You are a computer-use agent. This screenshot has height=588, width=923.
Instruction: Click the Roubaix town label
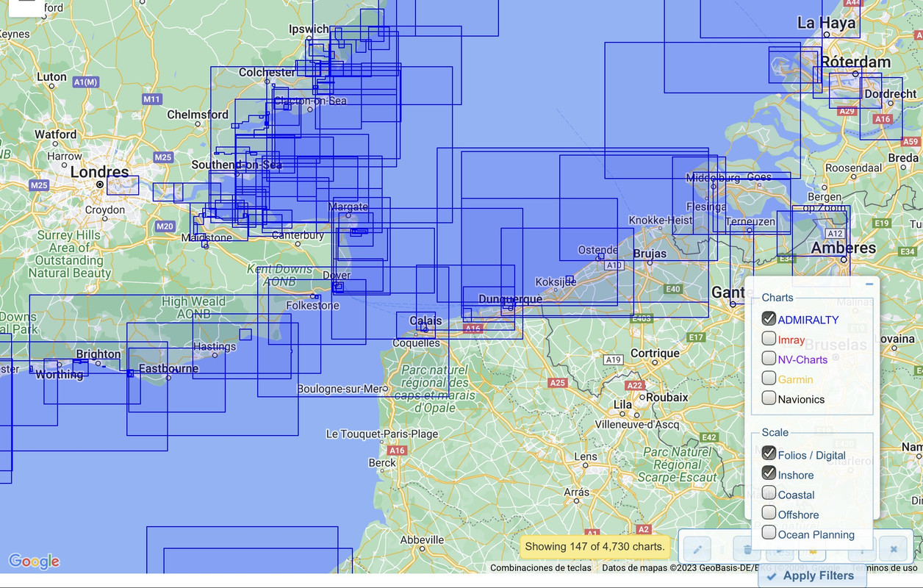pyautogui.click(x=667, y=397)
